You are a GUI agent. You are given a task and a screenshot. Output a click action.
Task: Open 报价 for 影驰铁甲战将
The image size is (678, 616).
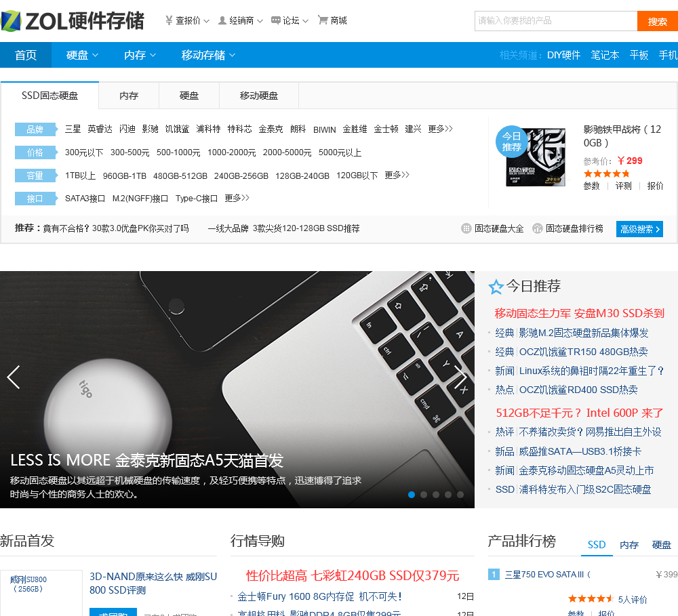655,186
